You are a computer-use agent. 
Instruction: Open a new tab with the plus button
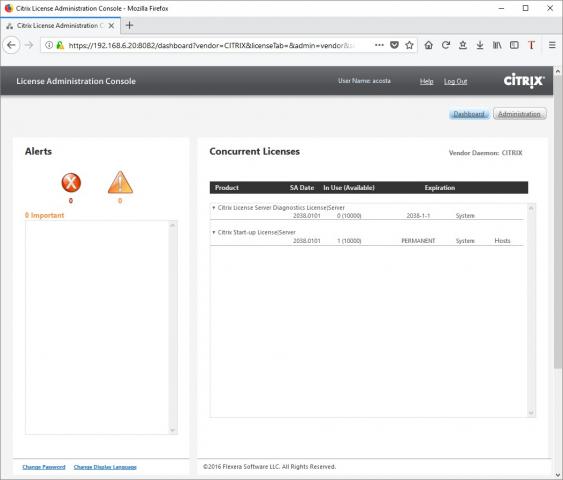point(129,25)
